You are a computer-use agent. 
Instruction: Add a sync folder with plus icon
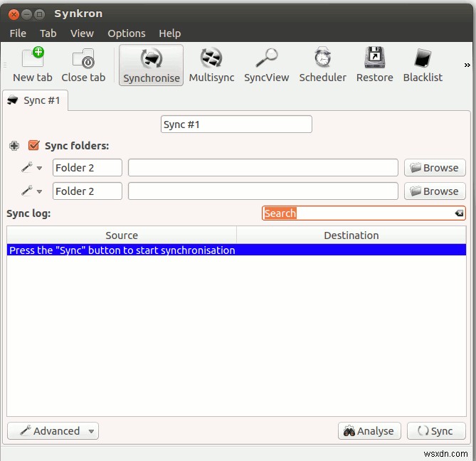[14, 146]
